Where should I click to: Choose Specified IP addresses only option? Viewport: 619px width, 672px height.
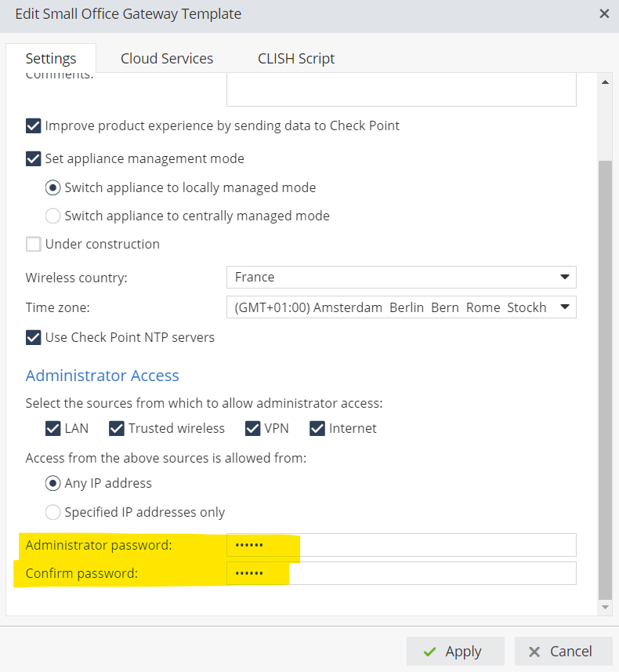52,512
